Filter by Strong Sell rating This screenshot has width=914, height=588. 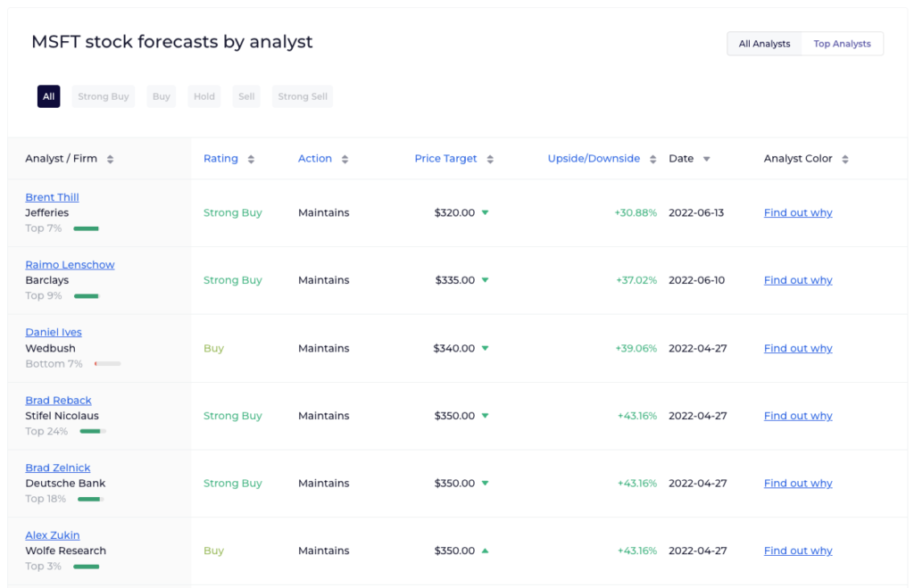(303, 96)
